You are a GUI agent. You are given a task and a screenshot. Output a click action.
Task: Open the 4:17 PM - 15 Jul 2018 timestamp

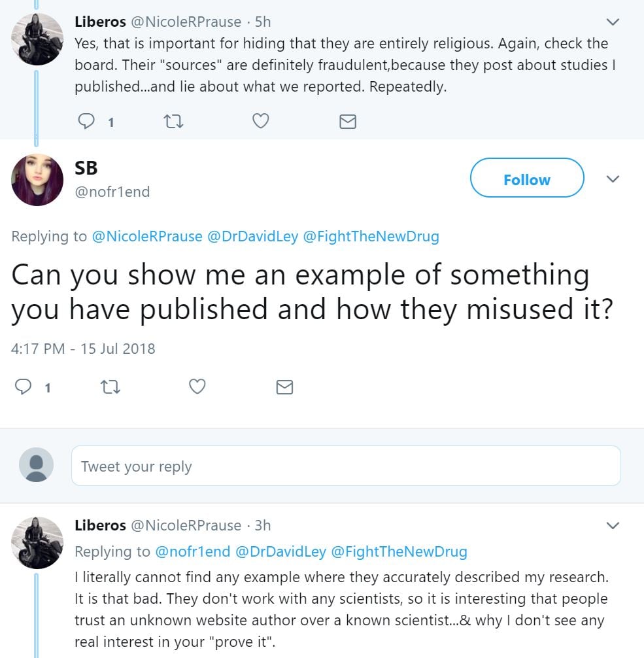[83, 349]
